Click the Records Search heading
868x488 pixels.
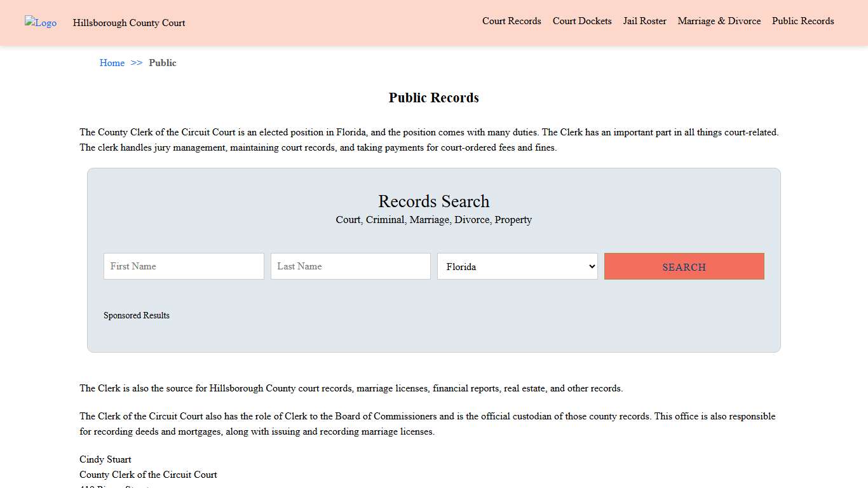433,201
